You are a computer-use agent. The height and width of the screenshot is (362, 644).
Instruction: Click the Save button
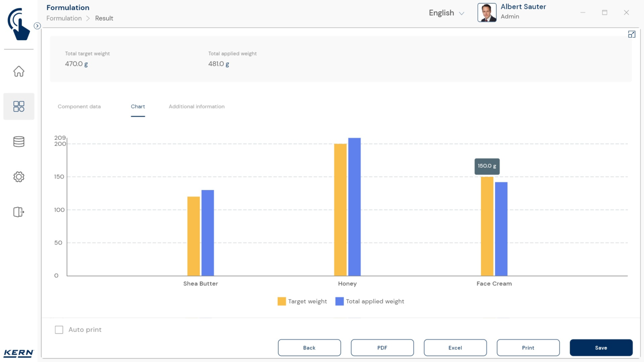pyautogui.click(x=601, y=347)
